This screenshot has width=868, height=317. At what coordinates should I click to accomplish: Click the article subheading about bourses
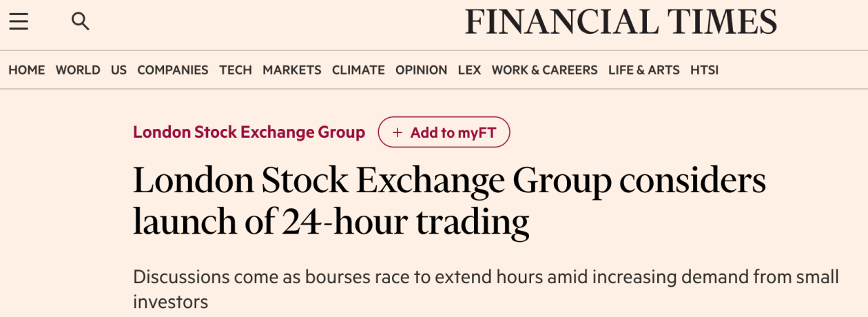[x=486, y=289]
